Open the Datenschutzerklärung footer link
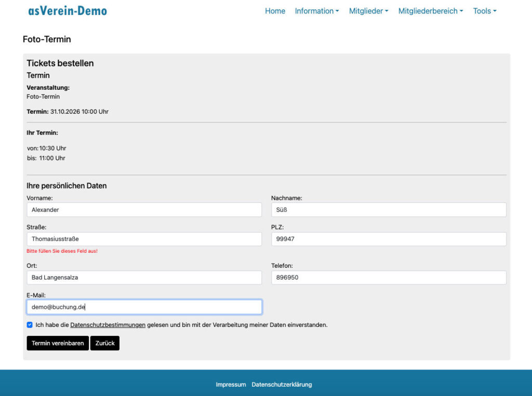 click(282, 385)
